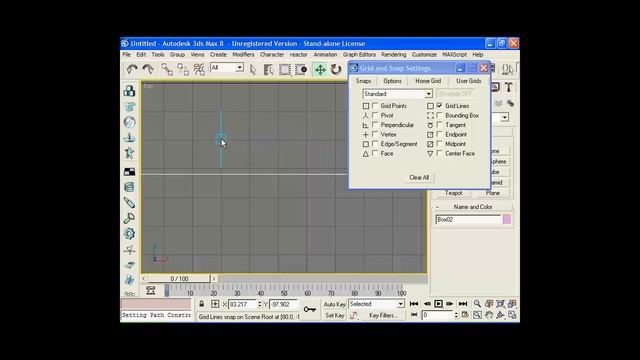The width and height of the screenshot is (640, 360).
Task: Enable the Midpoint snap checkbox
Action: point(440,144)
